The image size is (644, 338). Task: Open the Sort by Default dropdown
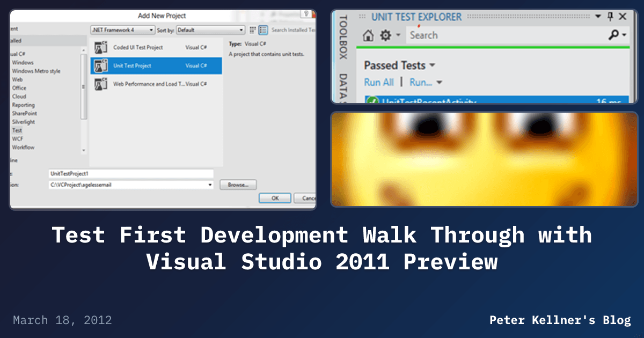tap(210, 30)
